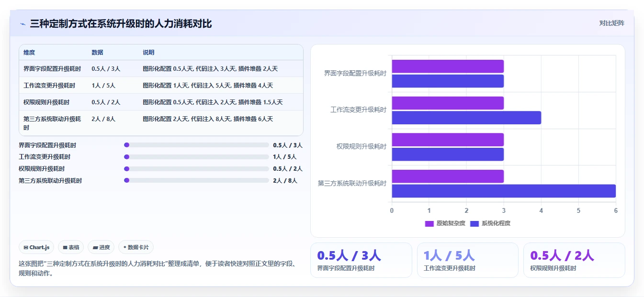Viewport: 644px width, 297px height.
Task: Click the progress bar for 第三方系统联动升级耗时
Action: click(x=196, y=180)
